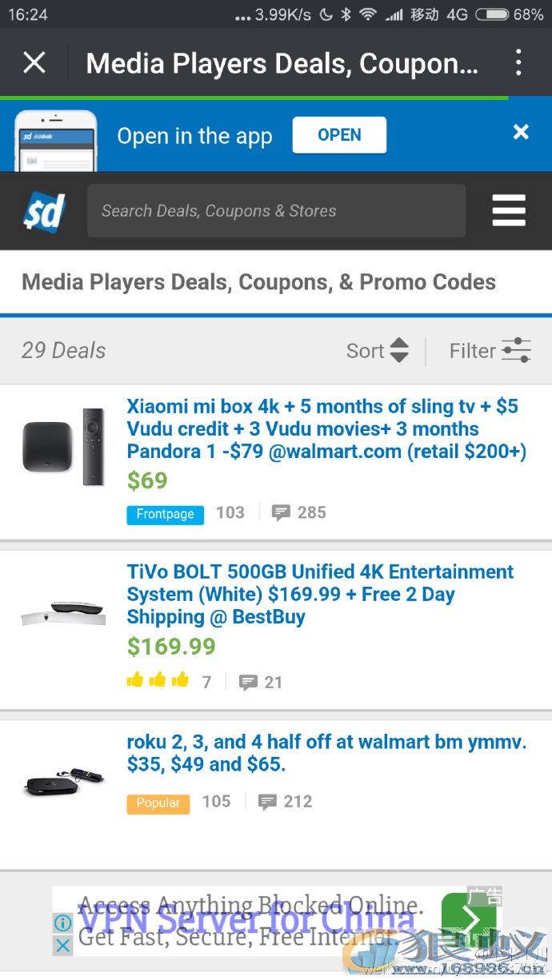Open comments for the Xiaomi deal
This screenshot has height=980, width=552.
click(298, 513)
